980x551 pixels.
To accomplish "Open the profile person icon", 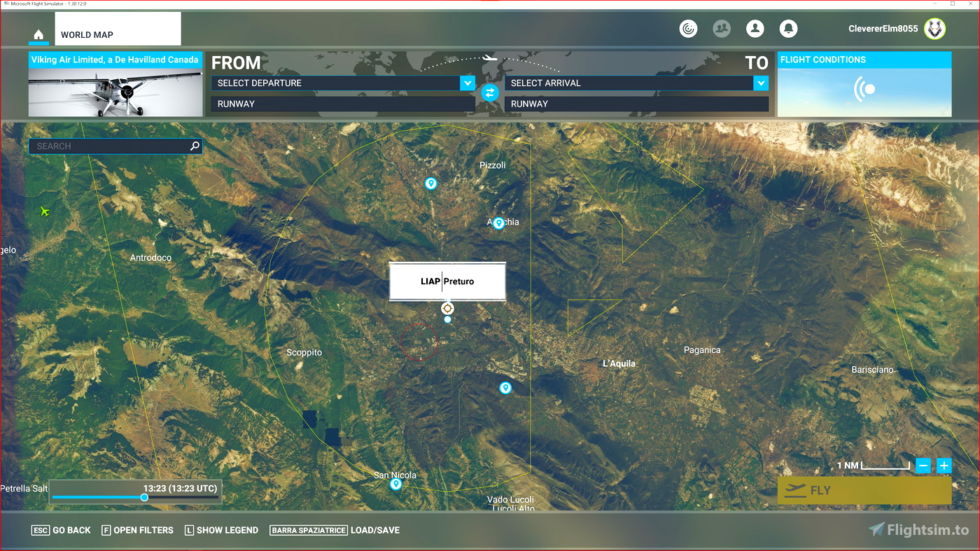I will tap(755, 29).
